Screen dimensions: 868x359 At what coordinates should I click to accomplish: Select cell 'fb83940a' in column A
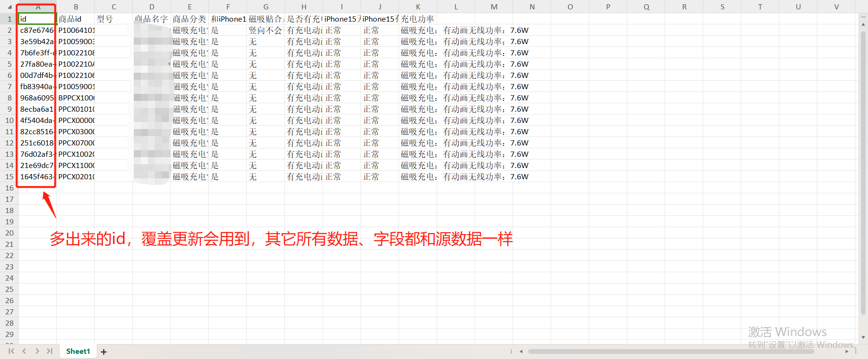coord(38,86)
